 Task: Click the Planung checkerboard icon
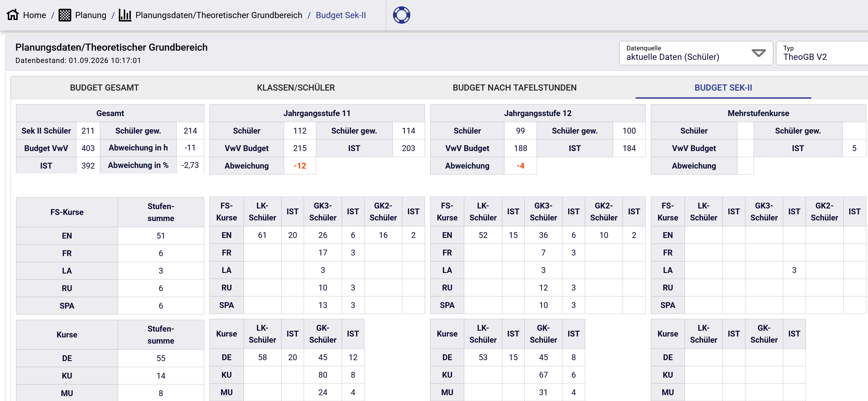[65, 15]
